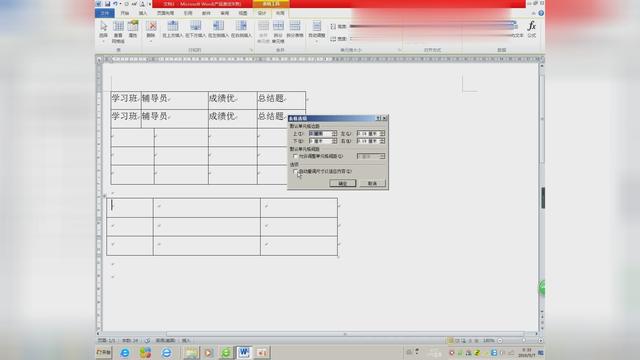The height and width of the screenshot is (360, 640).
Task: Click the ruler toggle at the upper-left of the document
Action: pos(99,60)
